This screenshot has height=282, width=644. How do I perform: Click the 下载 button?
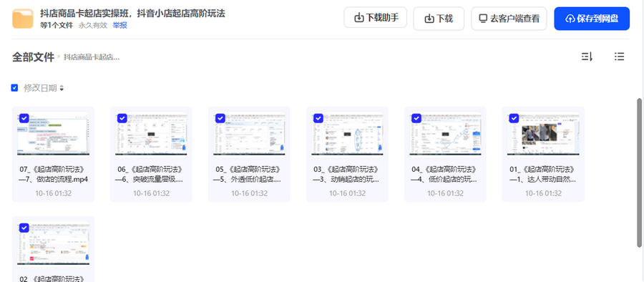[439, 19]
